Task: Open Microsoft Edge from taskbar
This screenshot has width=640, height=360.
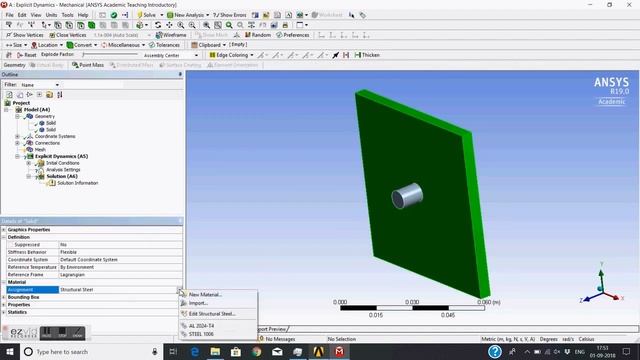Action: pyautogui.click(x=195, y=351)
